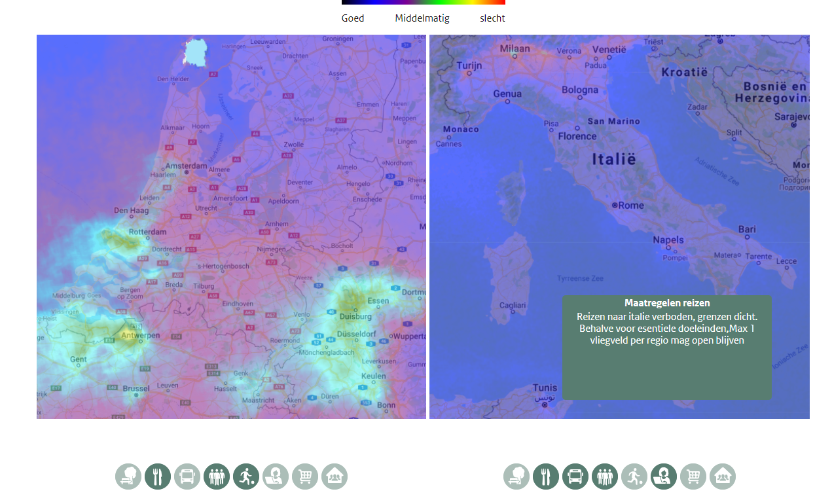Click Venetië on the Italy map
The image size is (832, 504).
(609, 49)
